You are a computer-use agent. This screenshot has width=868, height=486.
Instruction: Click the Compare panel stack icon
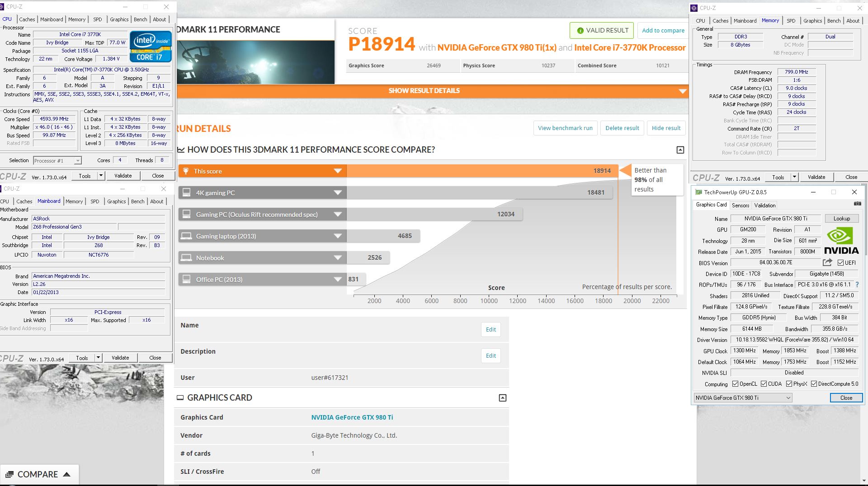9,474
